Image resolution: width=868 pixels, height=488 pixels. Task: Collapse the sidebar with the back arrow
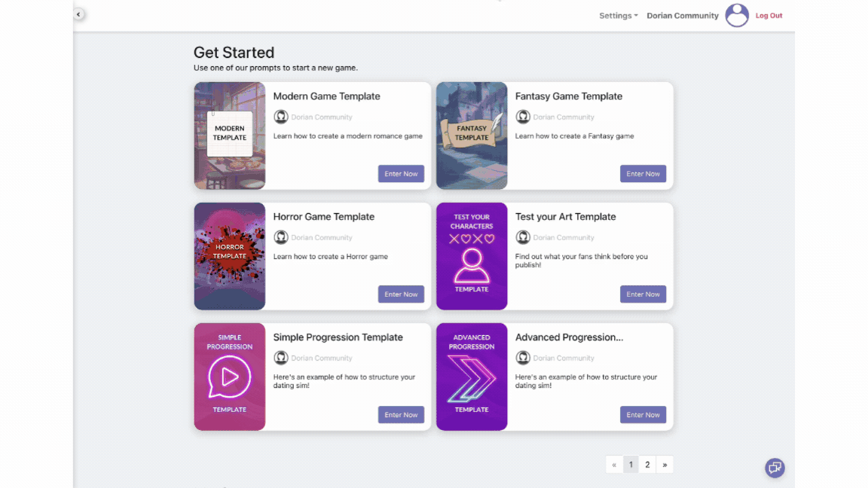(78, 14)
